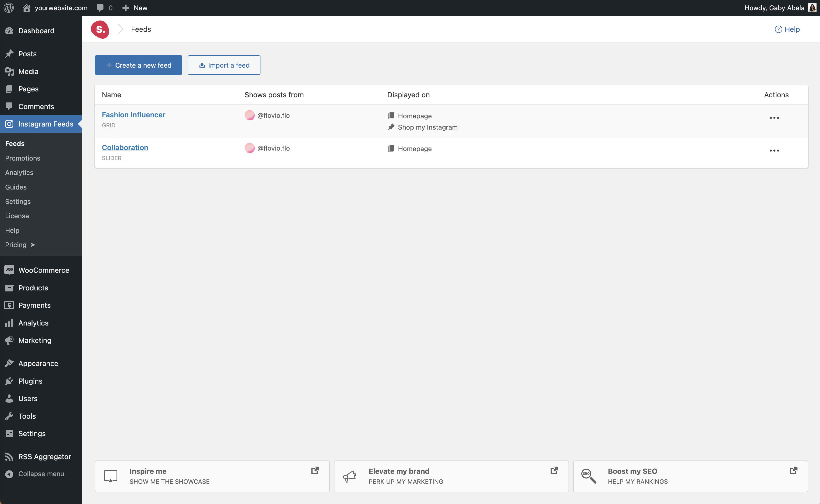The image size is (820, 504).
Task: Open the SEO magnifier icon on Boost my SEO
Action: click(589, 476)
